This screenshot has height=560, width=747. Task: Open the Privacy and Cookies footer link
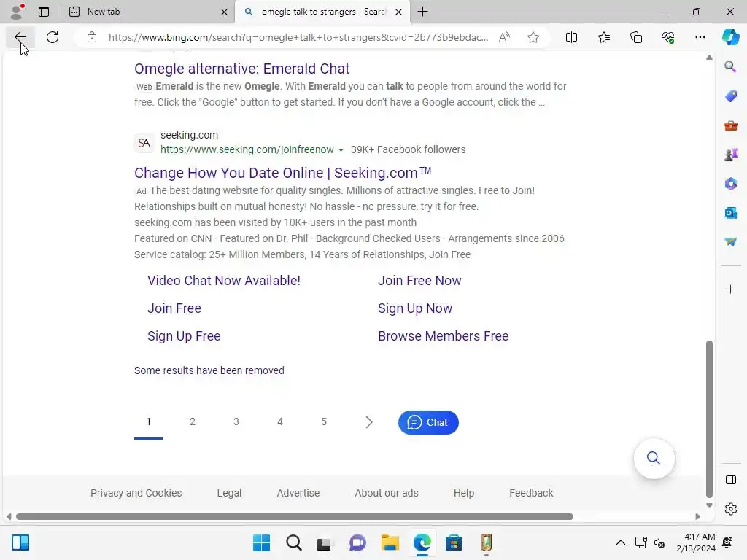coord(136,493)
